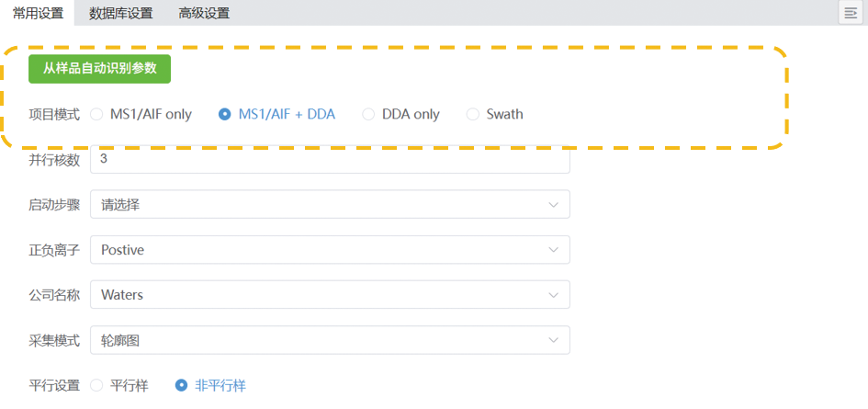Choose DDA only project mode
868x409 pixels.
(368, 115)
